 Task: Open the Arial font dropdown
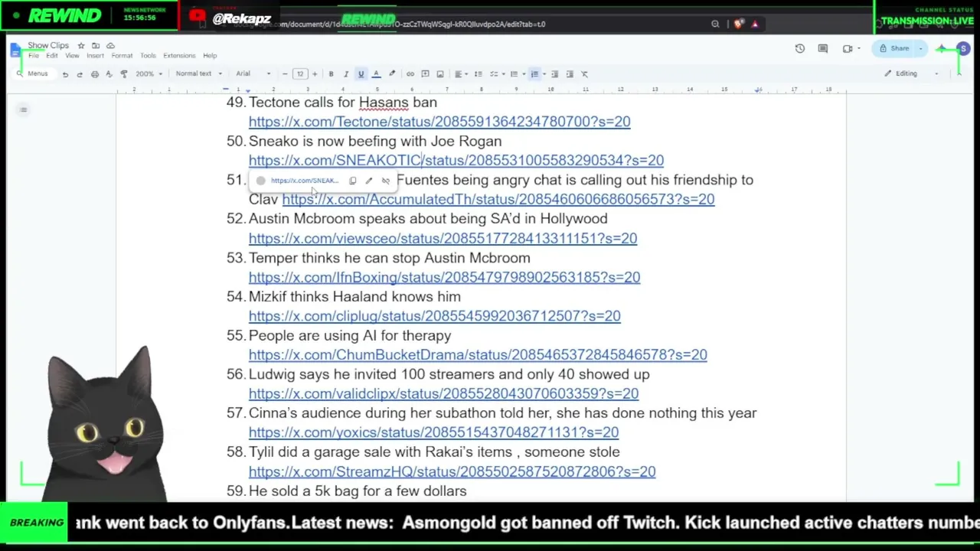point(253,74)
